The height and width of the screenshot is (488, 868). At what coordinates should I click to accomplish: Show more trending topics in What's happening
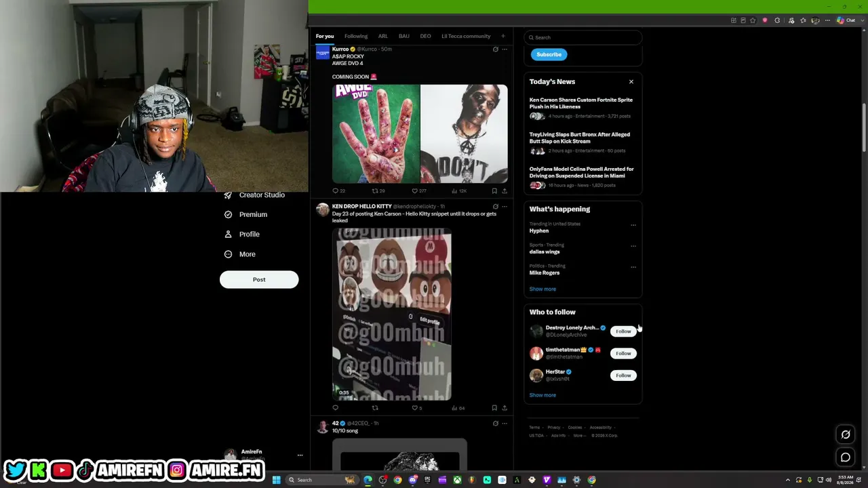542,289
